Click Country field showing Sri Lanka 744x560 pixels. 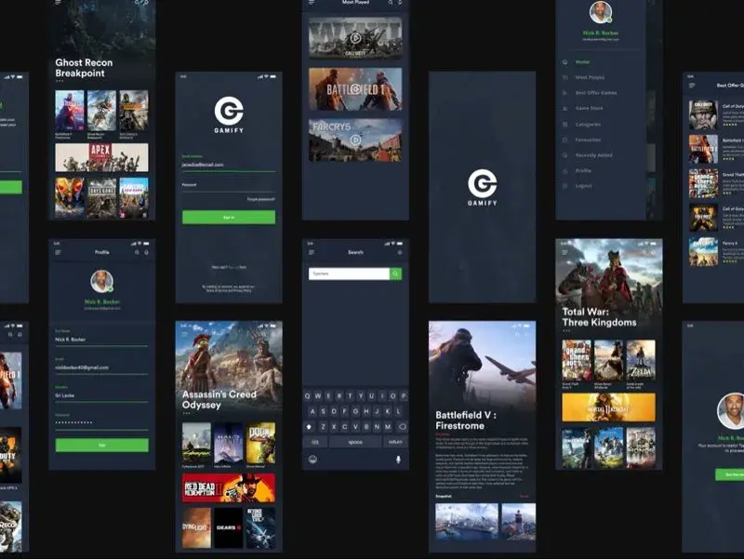point(102,393)
